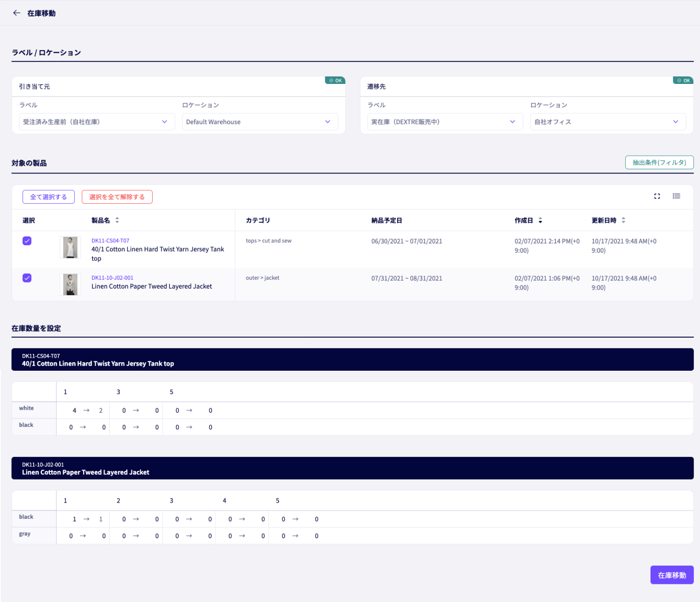Viewport: 700px width, 602px height.
Task: Go back using the arrow next to 在庫移動
Action: pos(17,13)
